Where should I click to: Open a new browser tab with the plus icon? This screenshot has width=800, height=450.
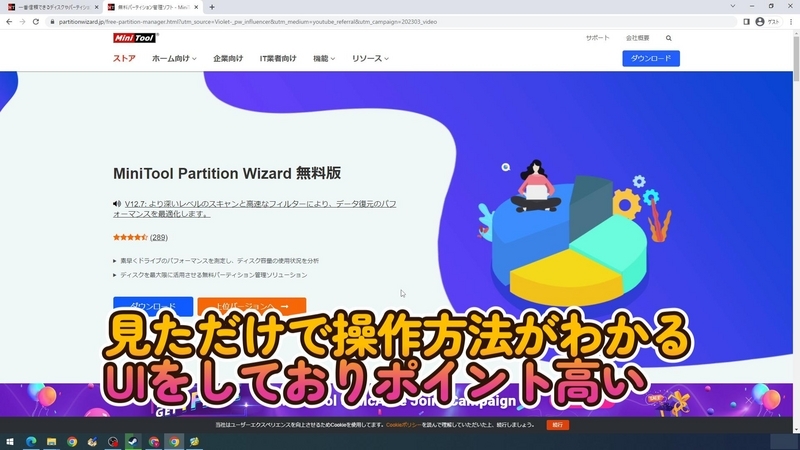(x=212, y=7)
